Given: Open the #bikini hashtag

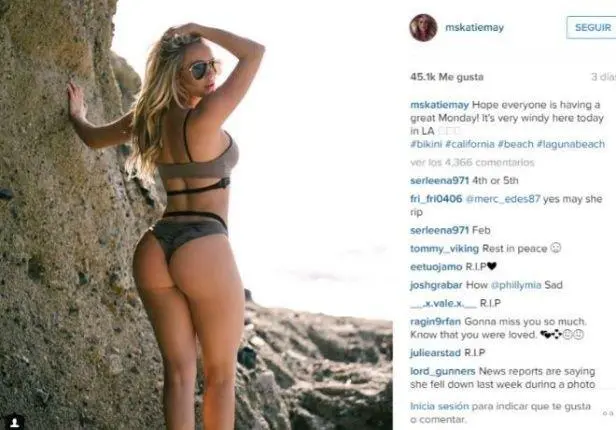Looking at the screenshot, I should (x=426, y=144).
